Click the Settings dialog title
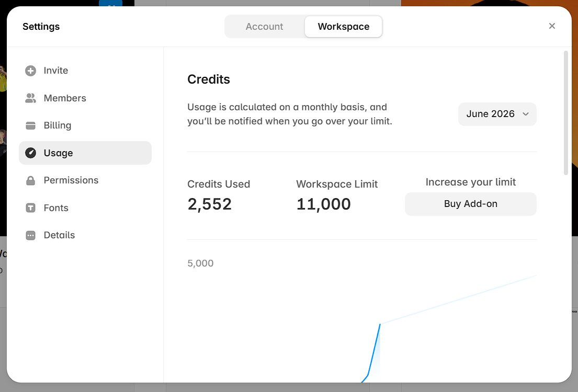Screen dimensions: 578x392 (x=41, y=27)
